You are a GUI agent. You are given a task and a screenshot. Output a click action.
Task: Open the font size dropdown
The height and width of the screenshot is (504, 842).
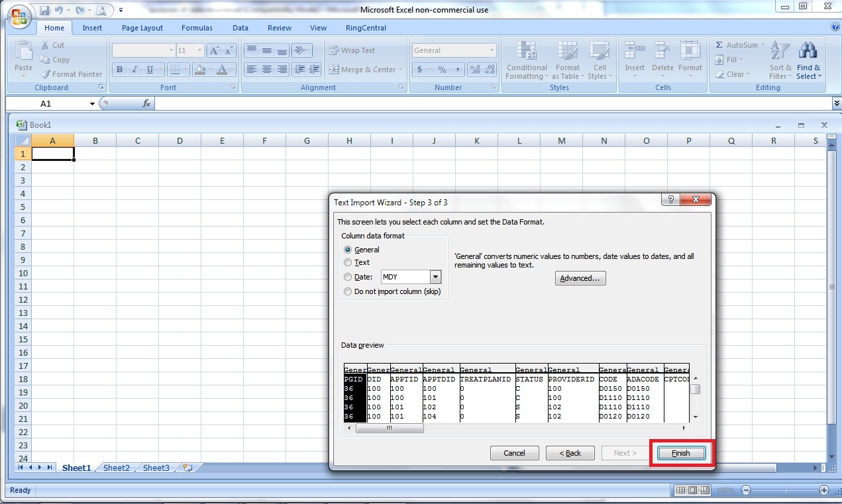tap(200, 50)
